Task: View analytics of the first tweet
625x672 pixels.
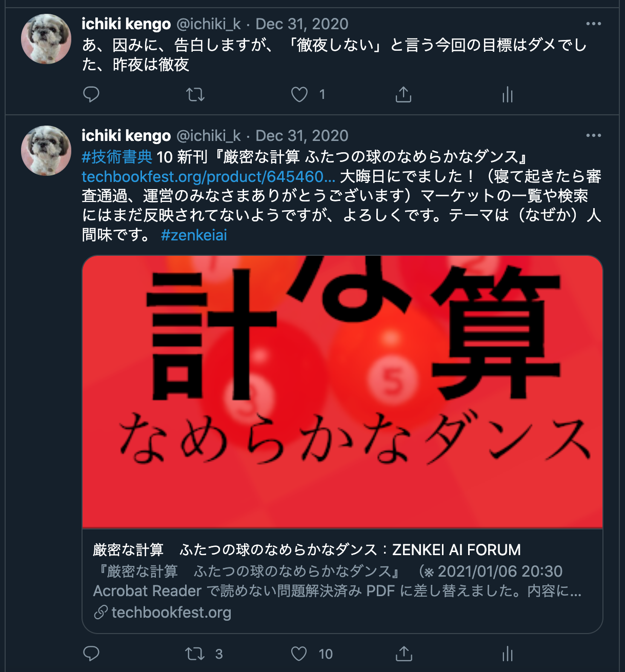Action: [508, 94]
